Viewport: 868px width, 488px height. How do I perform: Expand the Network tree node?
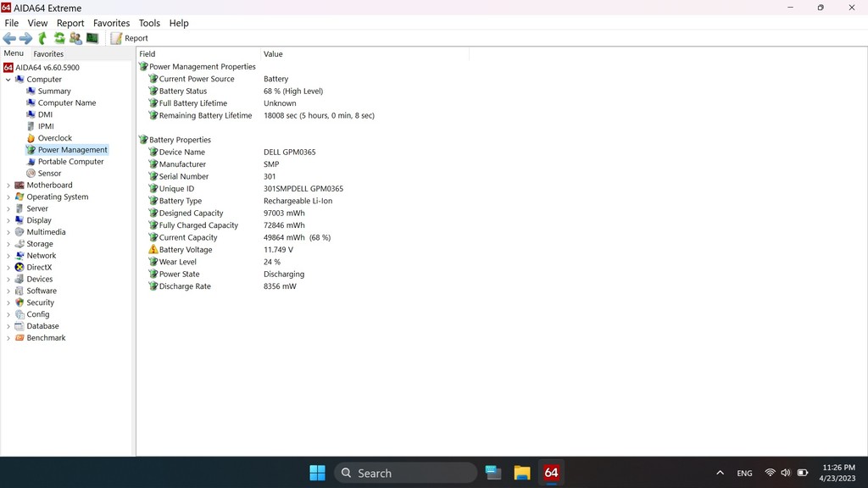pos(8,256)
